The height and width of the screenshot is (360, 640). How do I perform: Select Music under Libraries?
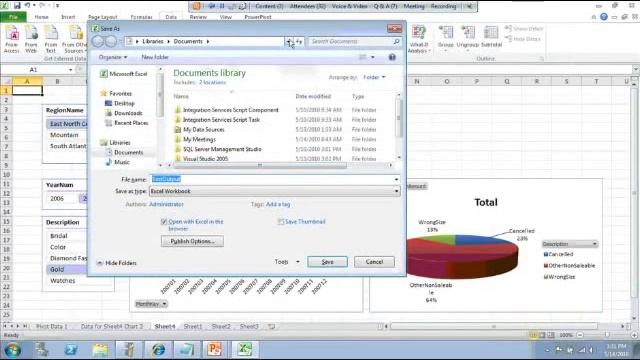(122, 162)
